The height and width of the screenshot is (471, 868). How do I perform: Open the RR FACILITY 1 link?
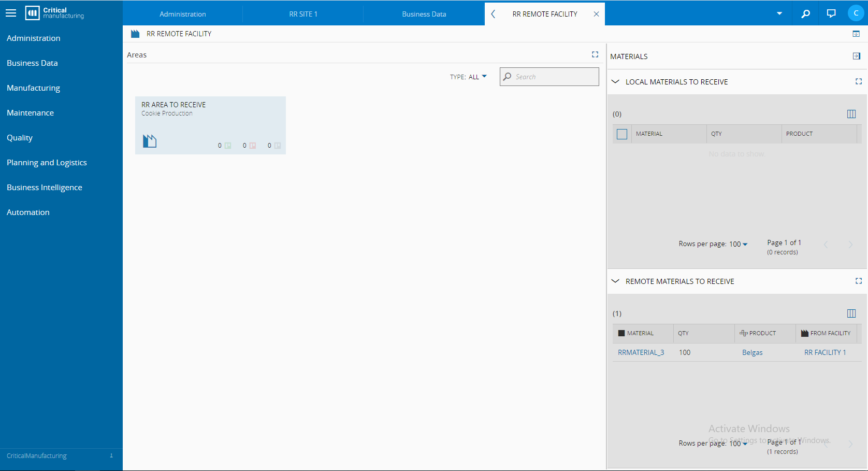(x=825, y=352)
